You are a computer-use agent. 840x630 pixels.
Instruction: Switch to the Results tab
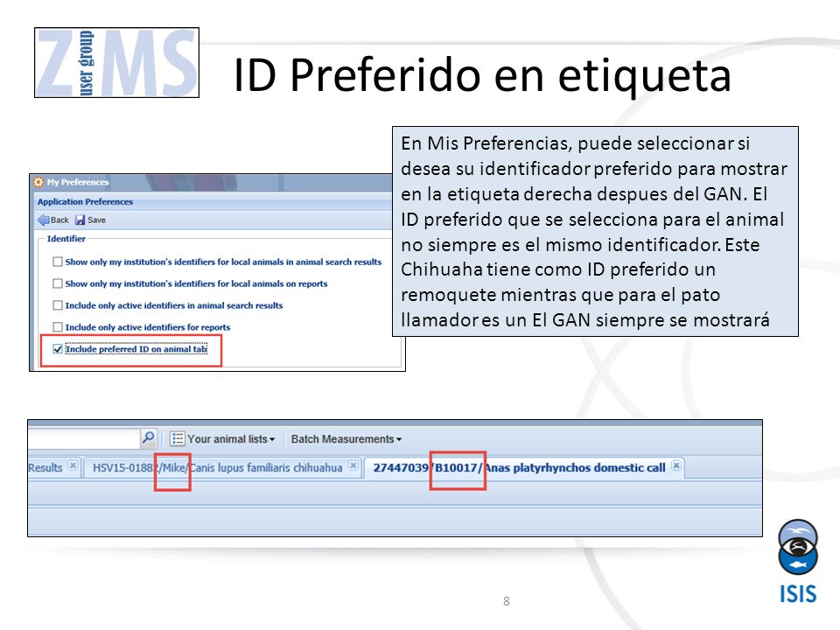45,467
